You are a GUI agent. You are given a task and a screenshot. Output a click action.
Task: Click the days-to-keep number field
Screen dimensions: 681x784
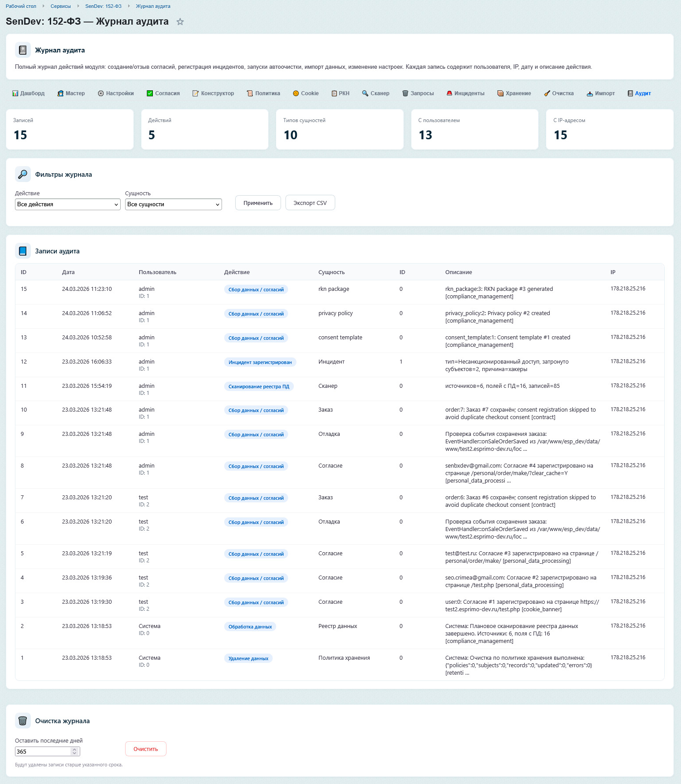click(x=43, y=751)
